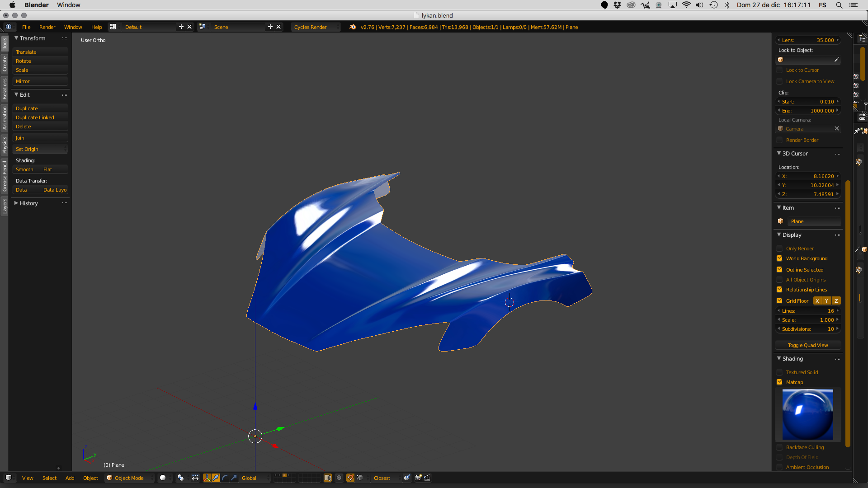The width and height of the screenshot is (868, 488).
Task: Open the Cycles Render engine dropdown
Action: point(316,27)
